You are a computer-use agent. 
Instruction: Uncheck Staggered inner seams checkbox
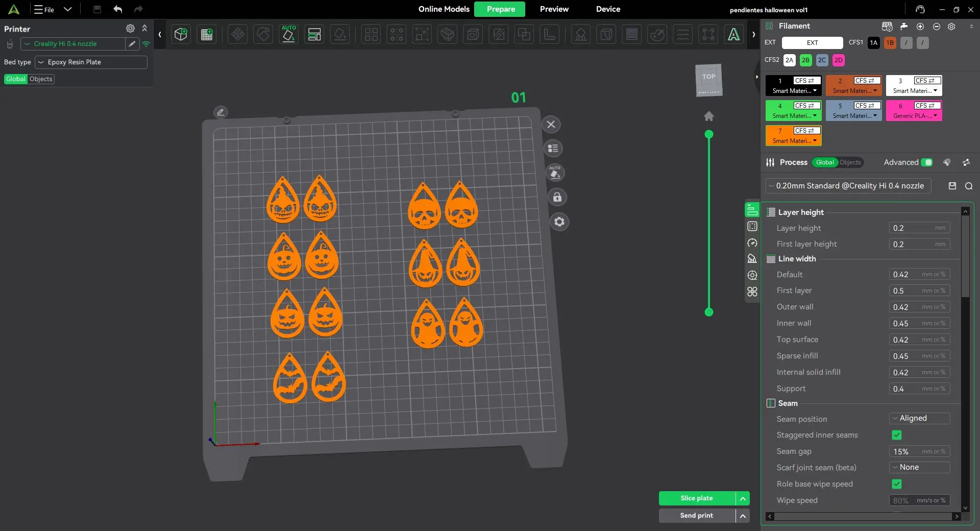click(897, 435)
